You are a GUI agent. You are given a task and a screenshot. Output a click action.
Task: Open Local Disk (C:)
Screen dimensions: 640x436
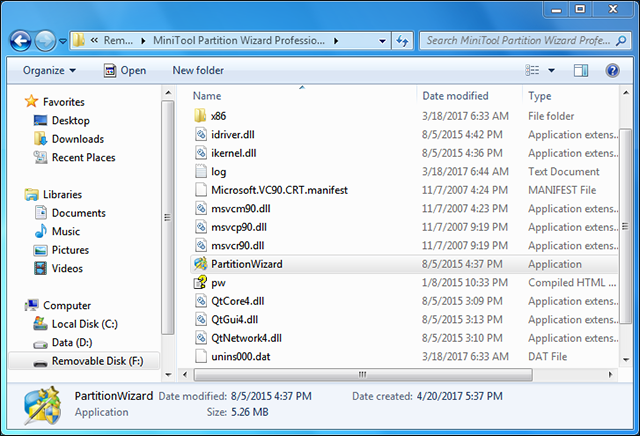75,324
